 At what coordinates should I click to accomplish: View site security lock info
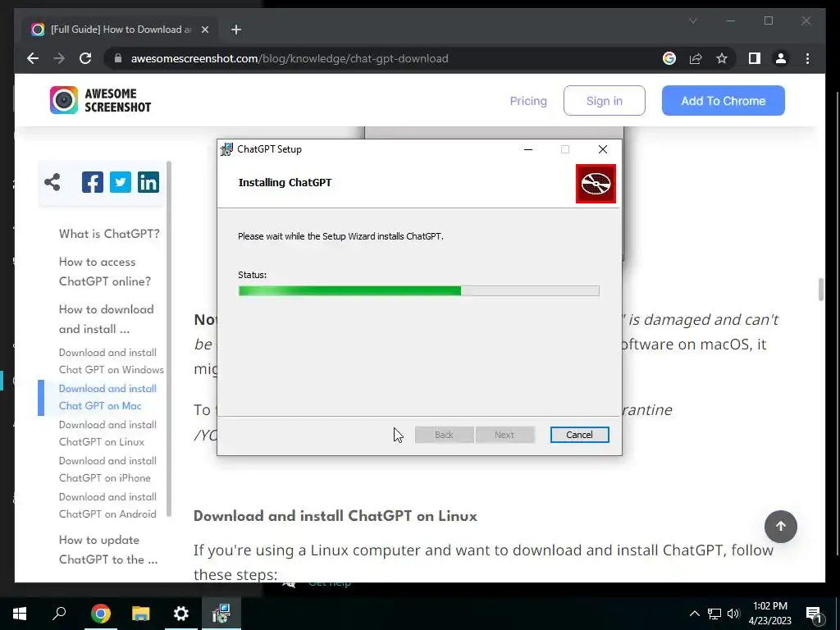(x=118, y=58)
